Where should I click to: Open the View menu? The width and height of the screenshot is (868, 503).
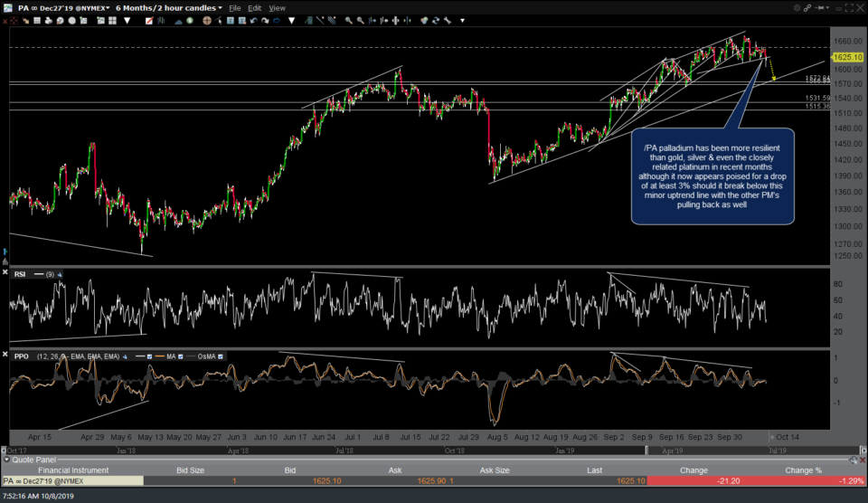277,7
